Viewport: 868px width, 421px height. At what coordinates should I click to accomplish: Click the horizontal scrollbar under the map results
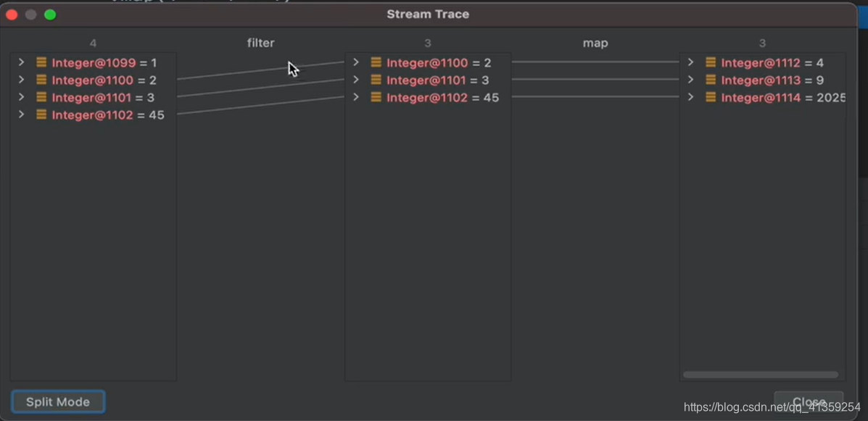761,375
